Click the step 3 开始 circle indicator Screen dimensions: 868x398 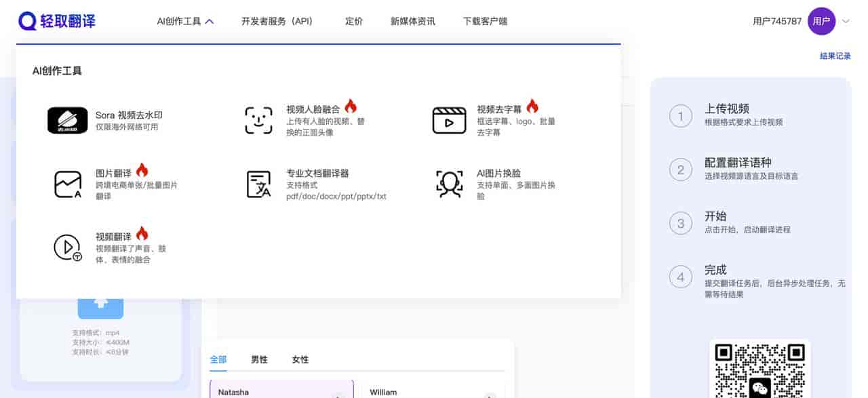pos(680,223)
